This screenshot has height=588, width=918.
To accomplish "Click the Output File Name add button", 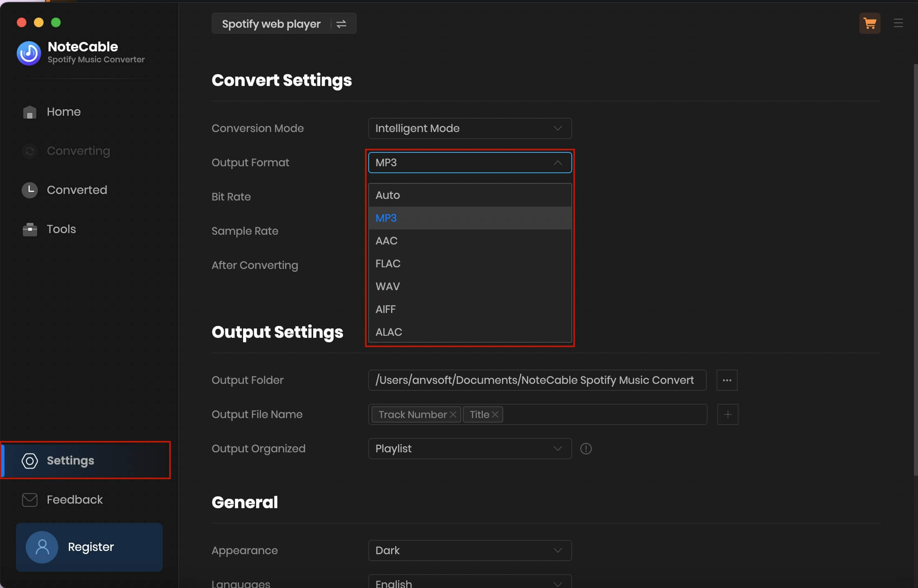I will (727, 414).
